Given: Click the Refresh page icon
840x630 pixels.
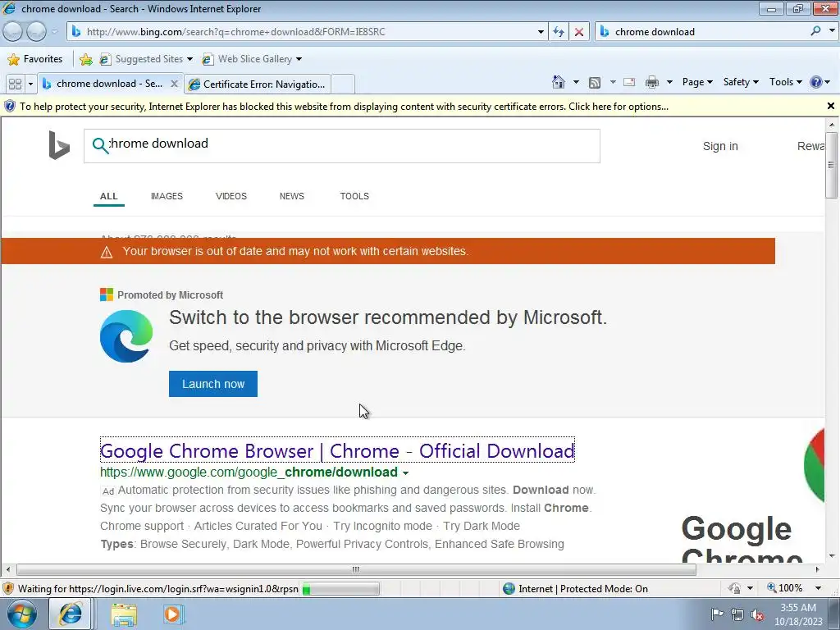Looking at the screenshot, I should (559, 32).
